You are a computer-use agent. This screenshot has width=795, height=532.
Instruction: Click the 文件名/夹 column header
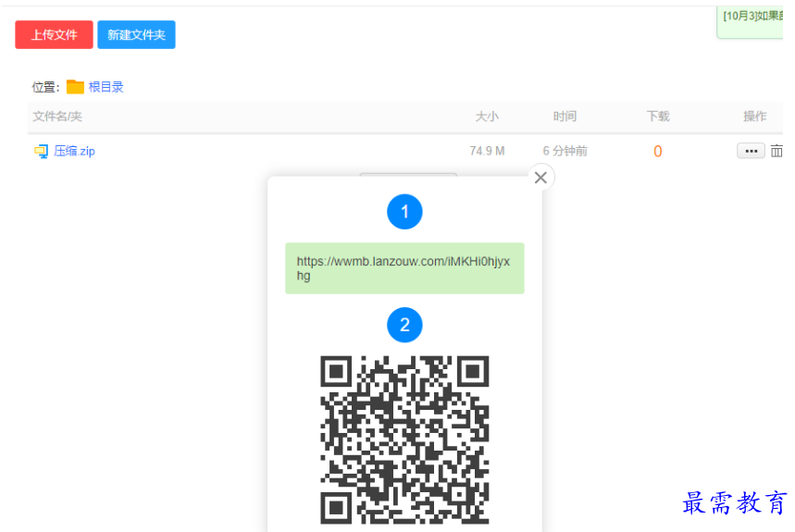point(57,117)
